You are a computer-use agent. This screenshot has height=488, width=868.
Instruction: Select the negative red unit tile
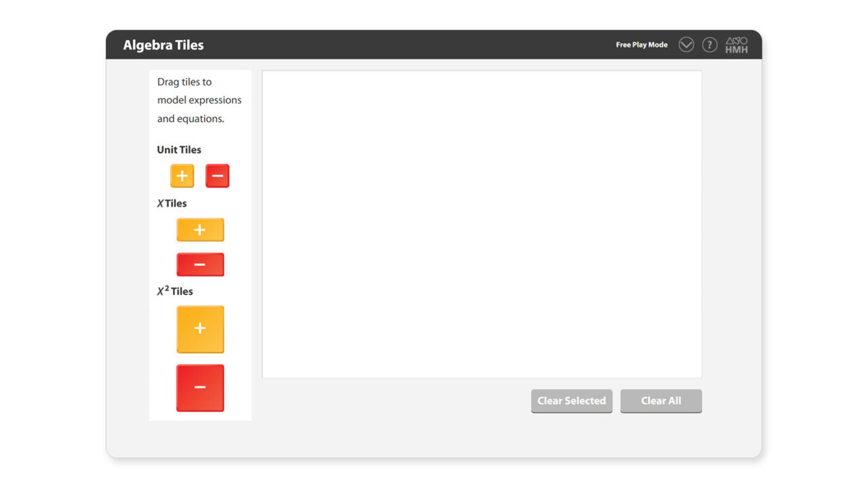click(218, 176)
